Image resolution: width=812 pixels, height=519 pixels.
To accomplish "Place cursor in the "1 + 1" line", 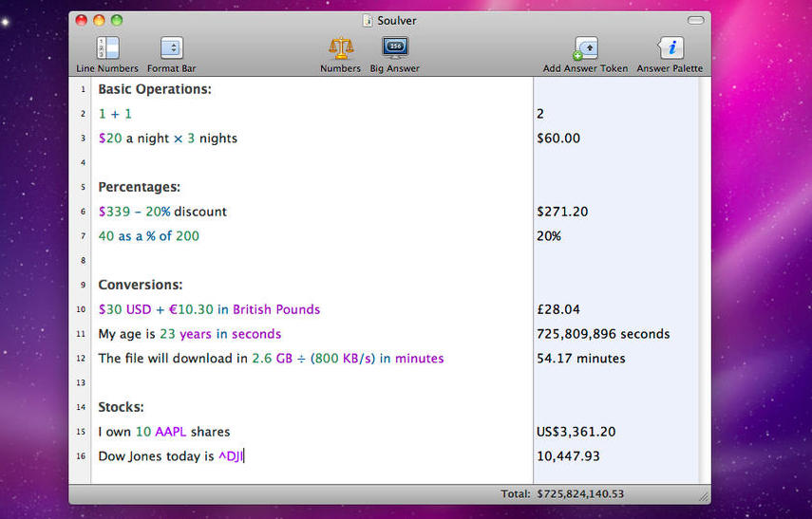I will (115, 114).
